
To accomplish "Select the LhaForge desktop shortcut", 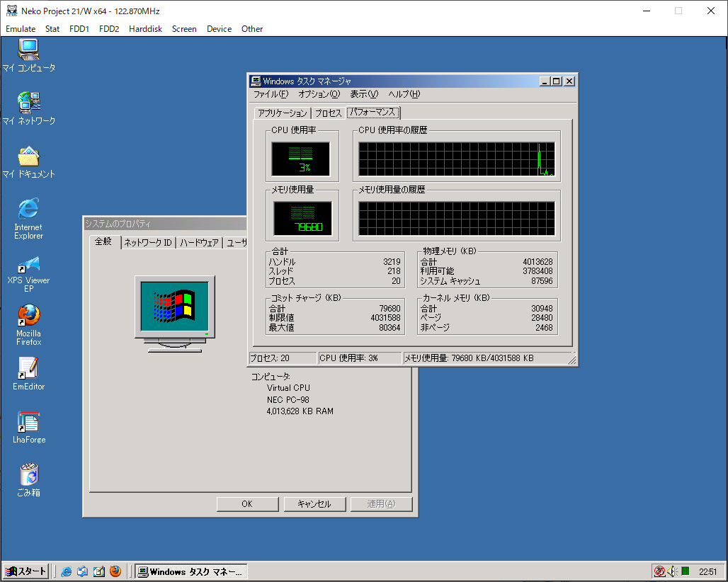I will pos(29,427).
